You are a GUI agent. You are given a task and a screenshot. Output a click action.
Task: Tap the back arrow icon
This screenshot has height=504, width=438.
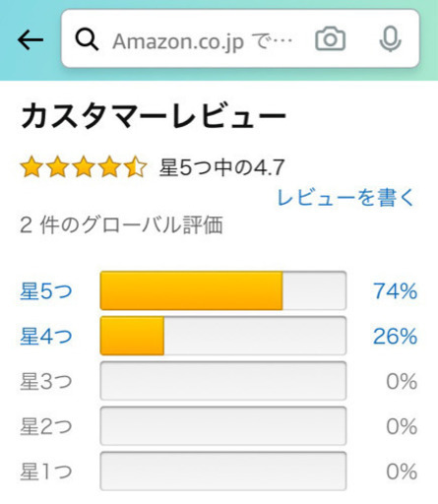click(31, 39)
